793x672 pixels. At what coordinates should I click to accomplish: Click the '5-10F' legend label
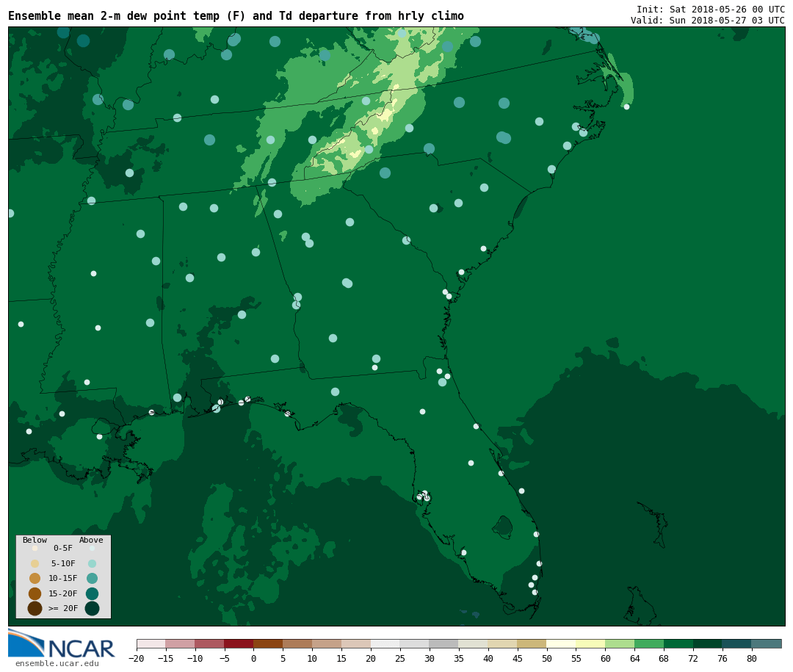(63, 563)
